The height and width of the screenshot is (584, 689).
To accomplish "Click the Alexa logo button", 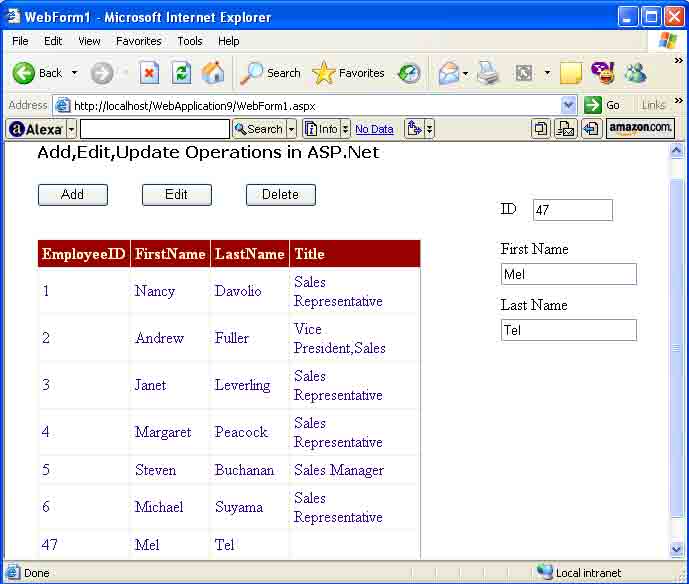I will 36,129.
